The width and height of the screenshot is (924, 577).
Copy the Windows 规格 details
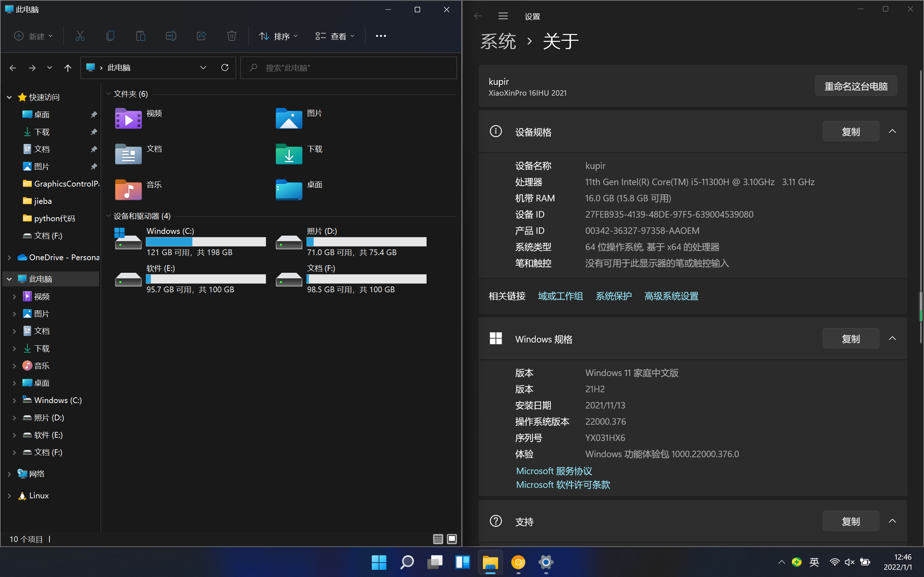click(851, 339)
